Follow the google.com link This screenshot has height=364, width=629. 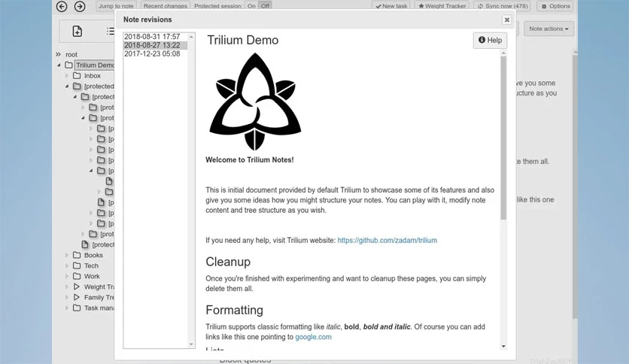coord(313,337)
